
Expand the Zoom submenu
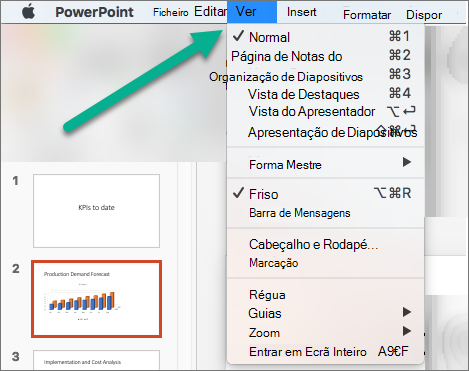[x=325, y=332]
